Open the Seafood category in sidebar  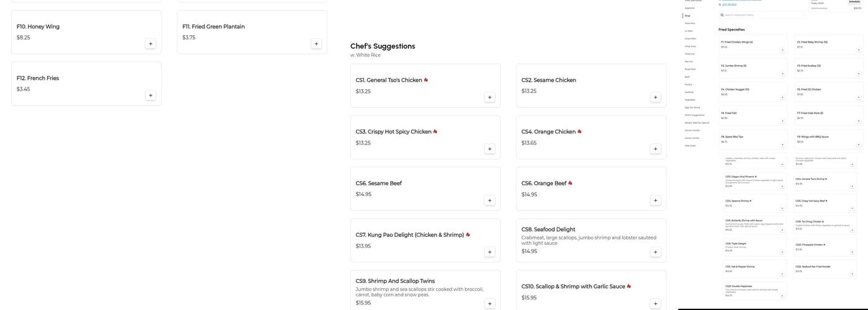[689, 92]
